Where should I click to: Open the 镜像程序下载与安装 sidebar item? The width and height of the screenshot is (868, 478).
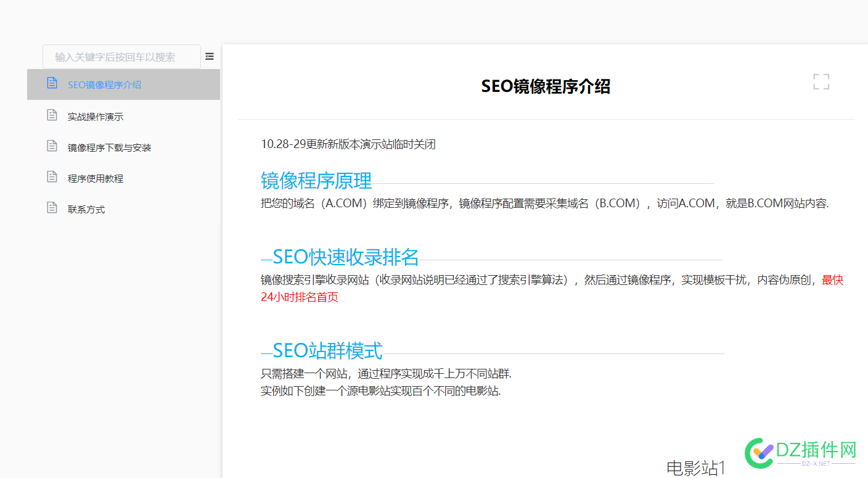(123, 147)
